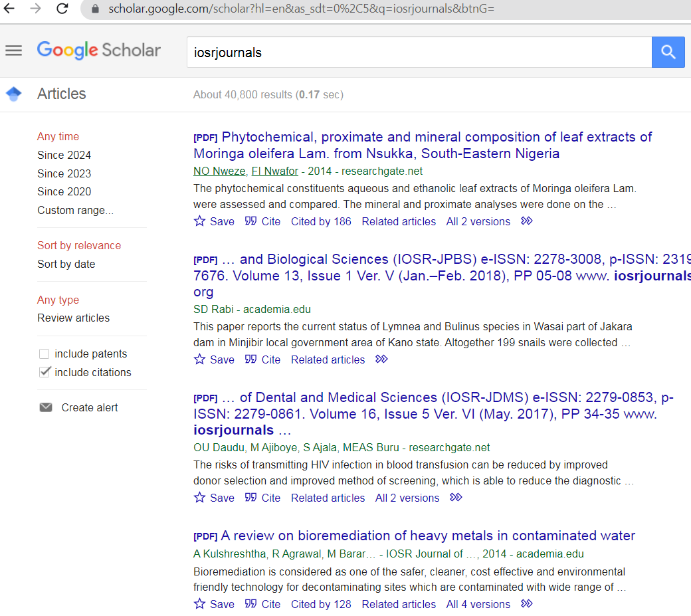Open Related articles for SD Rabi result

click(328, 360)
